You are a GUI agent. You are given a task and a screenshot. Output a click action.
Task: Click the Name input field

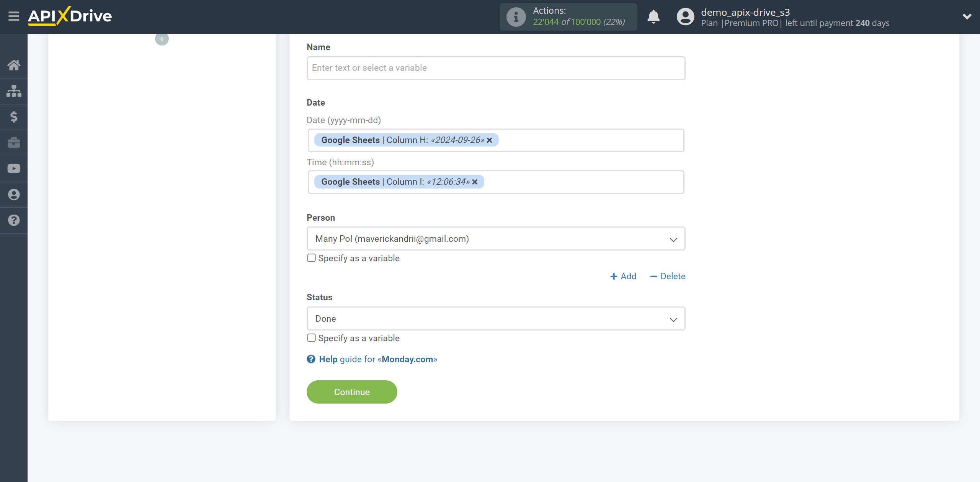(x=496, y=67)
